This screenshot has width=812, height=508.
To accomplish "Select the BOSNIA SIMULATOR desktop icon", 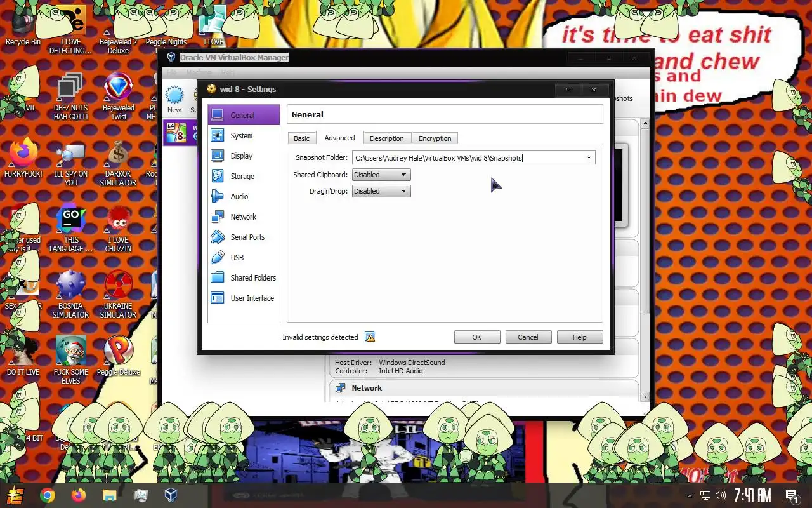I will [70, 294].
